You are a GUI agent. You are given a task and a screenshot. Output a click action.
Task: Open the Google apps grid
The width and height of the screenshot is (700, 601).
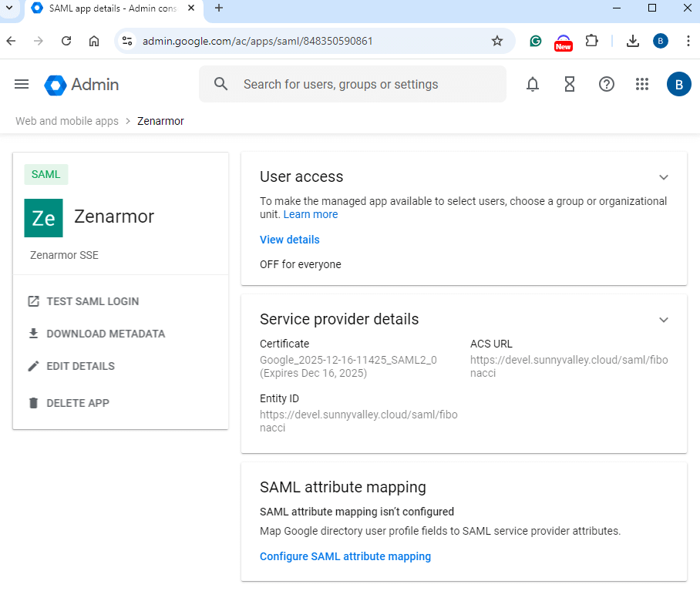pyautogui.click(x=642, y=84)
